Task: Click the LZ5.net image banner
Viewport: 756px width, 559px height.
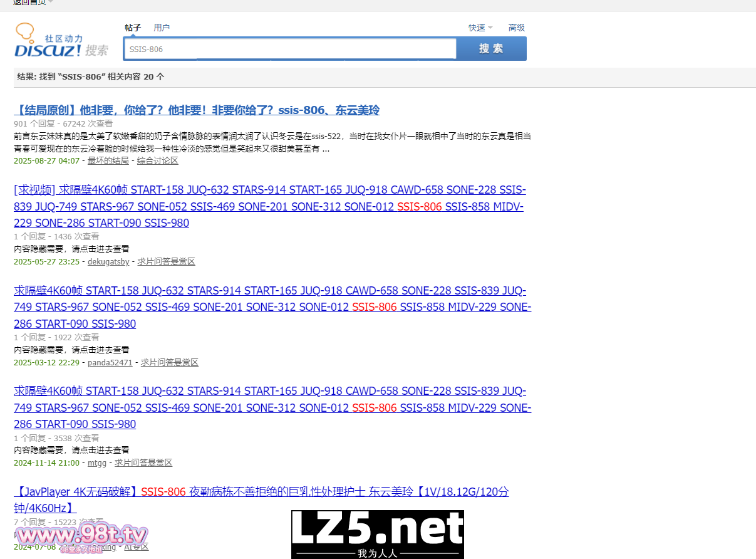Action: coord(376,534)
